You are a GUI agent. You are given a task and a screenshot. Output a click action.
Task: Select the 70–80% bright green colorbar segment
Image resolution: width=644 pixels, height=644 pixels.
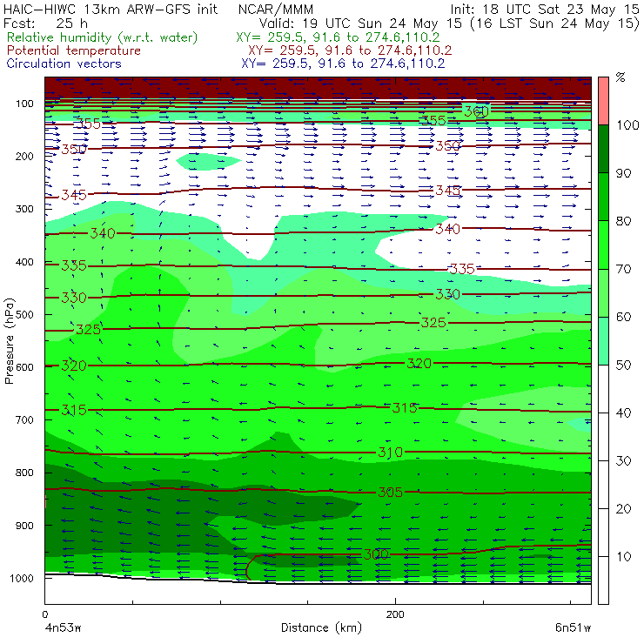point(603,245)
